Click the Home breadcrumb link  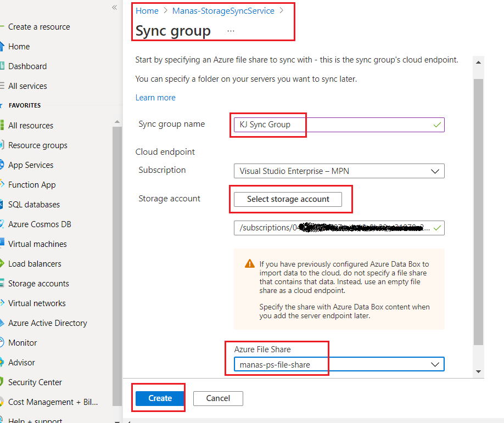tap(147, 11)
